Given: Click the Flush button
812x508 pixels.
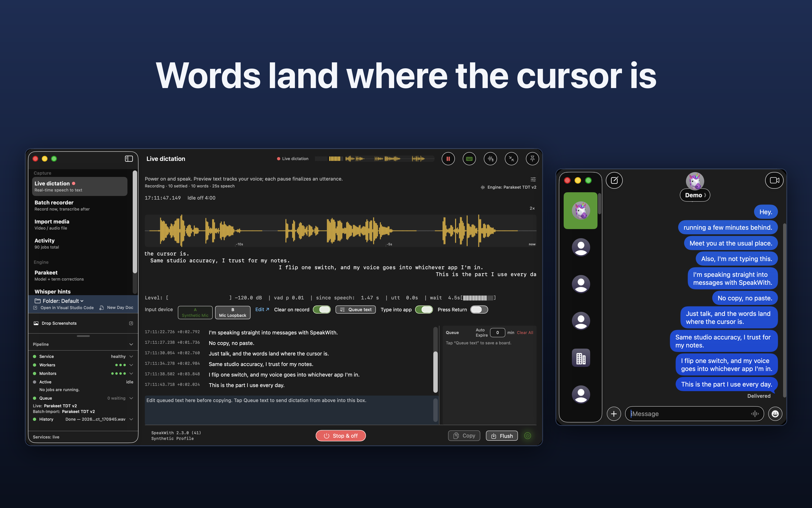Looking at the screenshot, I should (x=502, y=436).
